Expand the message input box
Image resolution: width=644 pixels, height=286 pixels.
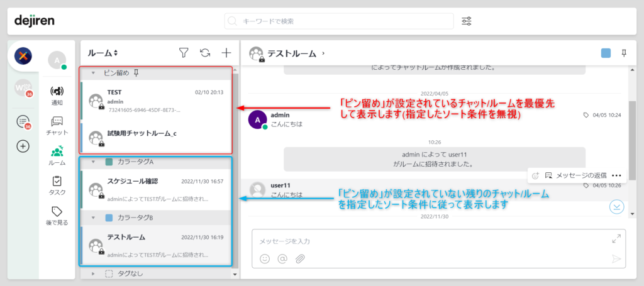tap(616, 239)
